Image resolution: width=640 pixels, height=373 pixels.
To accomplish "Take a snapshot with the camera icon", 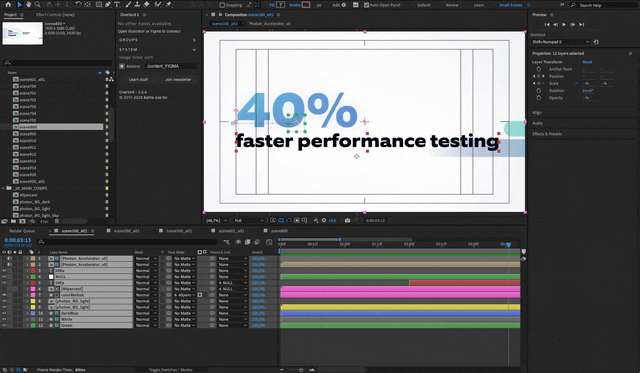I will coord(347,220).
